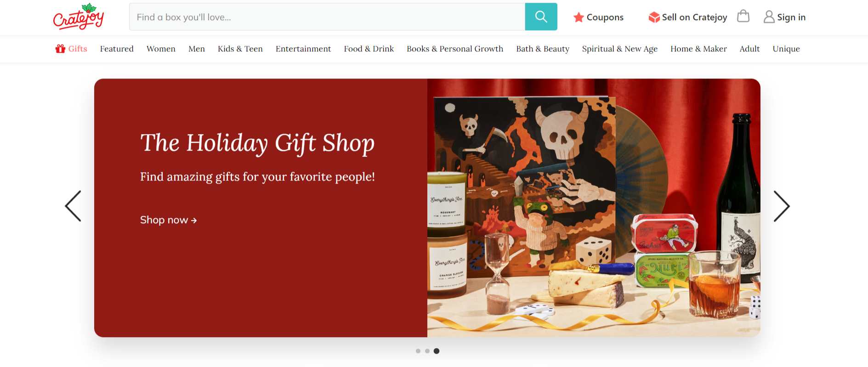Click the red star Coupons icon
868x367 pixels.
(579, 17)
